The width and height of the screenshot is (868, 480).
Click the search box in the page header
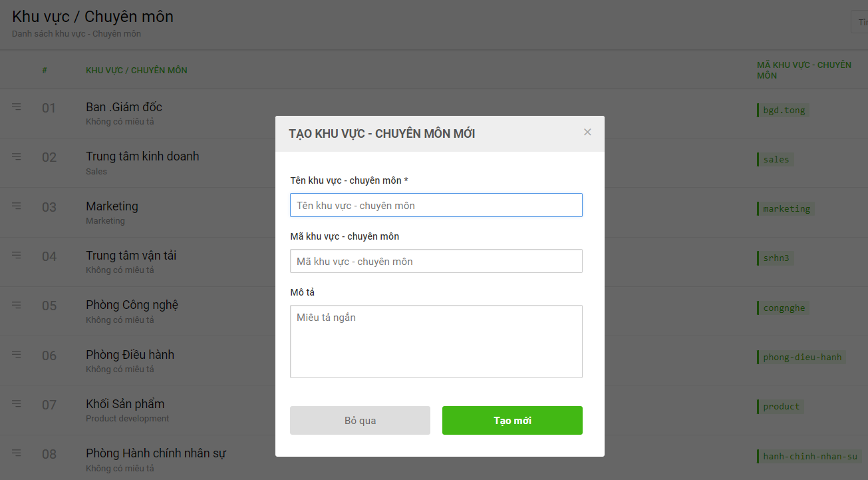(x=859, y=22)
